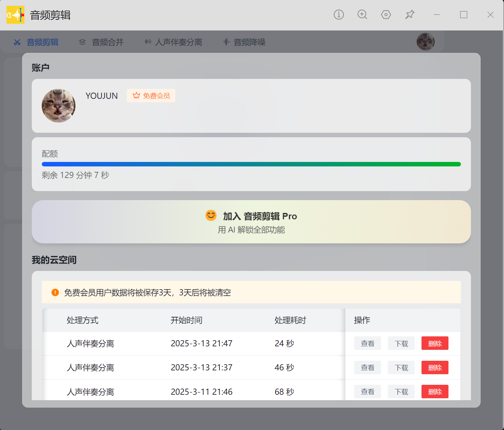Click the YOUJUN username

pyautogui.click(x=102, y=96)
